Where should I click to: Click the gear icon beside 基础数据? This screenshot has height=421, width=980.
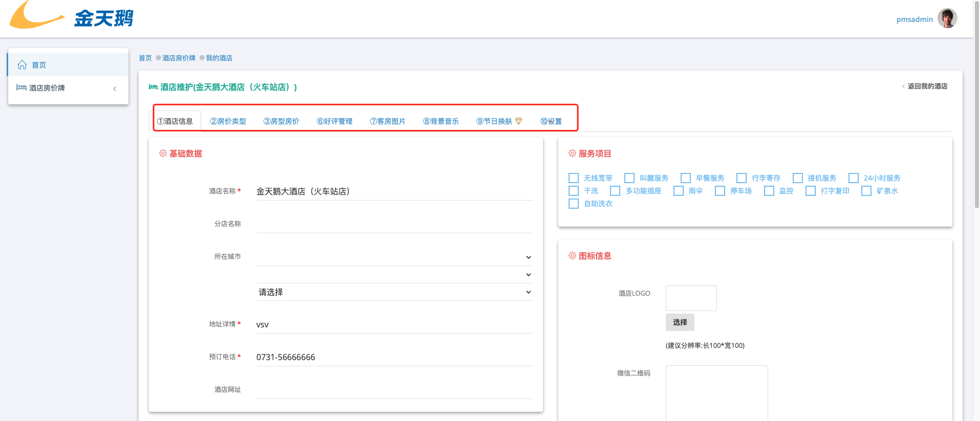coord(163,153)
